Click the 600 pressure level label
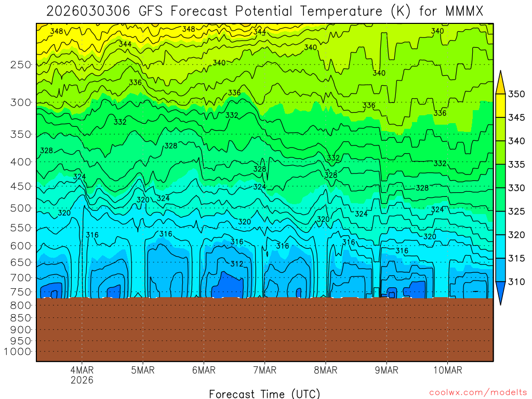The image size is (532, 399). coord(21,246)
